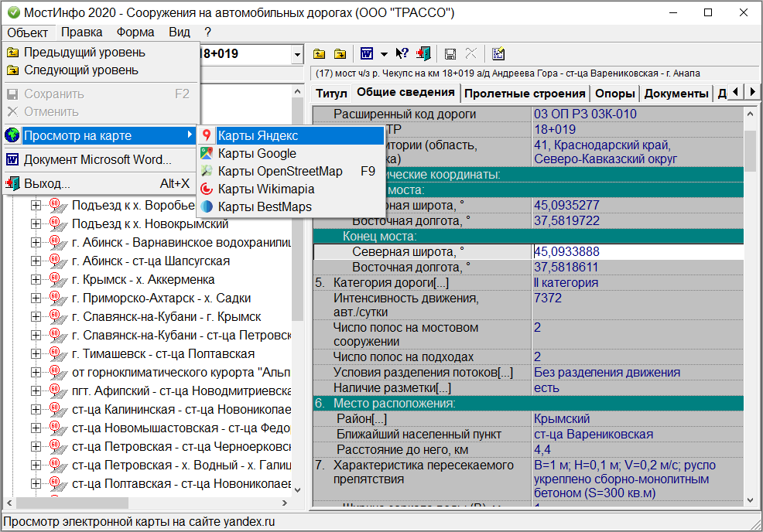Click the previous level folder toolbar icon

(319, 54)
